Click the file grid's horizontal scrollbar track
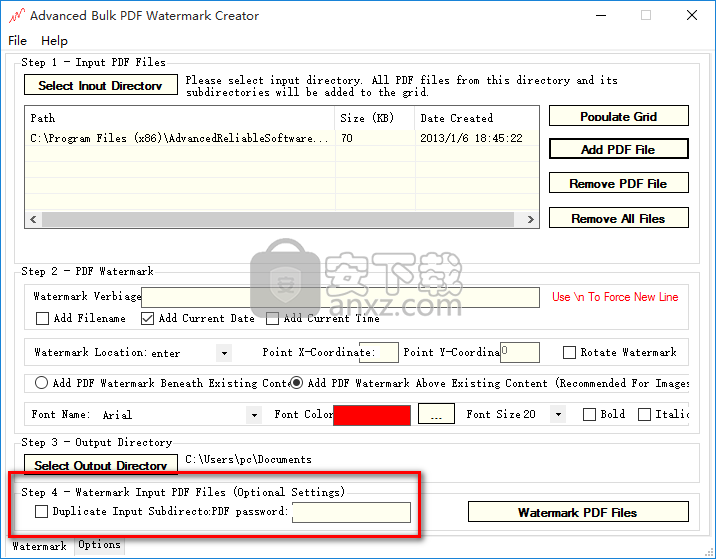 coord(278,219)
